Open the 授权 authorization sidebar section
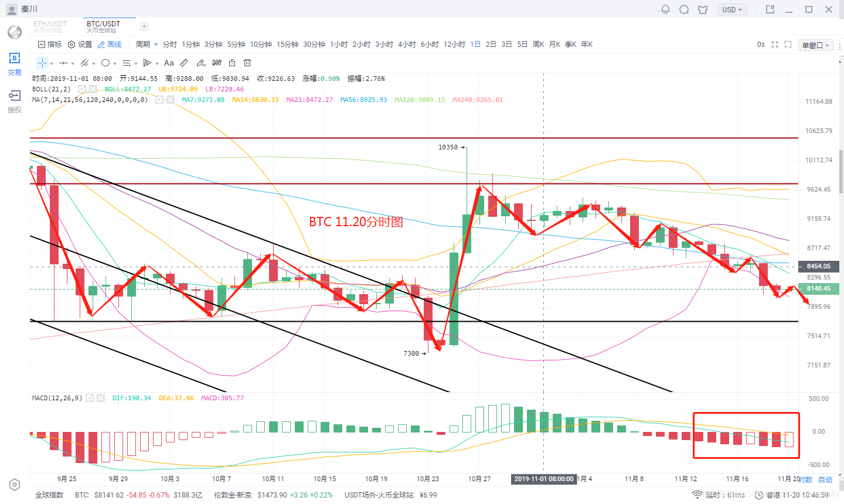 pos(15,101)
